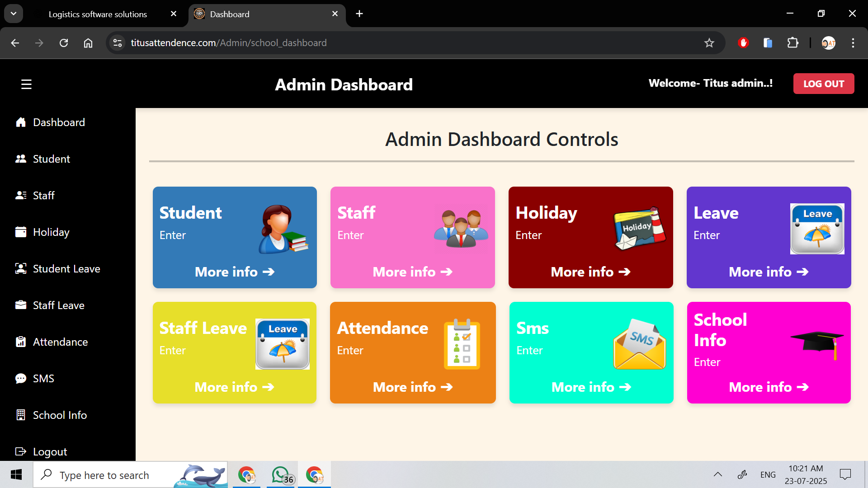868x488 pixels.
Task: Expand the browser tab search dropdown
Action: (x=14, y=14)
